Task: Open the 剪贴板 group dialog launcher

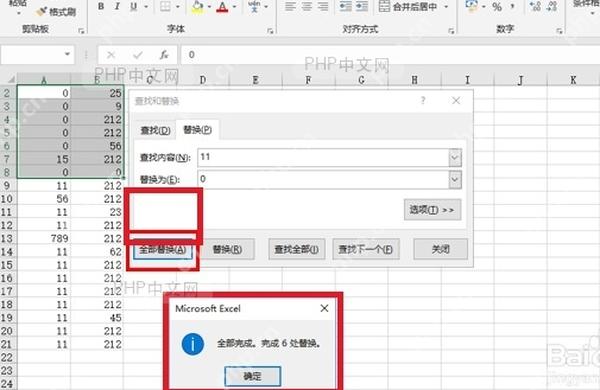Action: click(x=81, y=31)
